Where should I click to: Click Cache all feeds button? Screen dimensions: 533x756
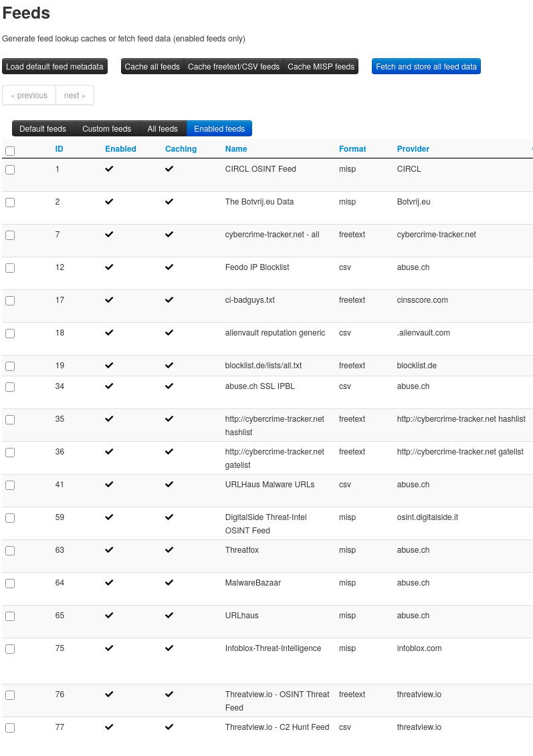pyautogui.click(x=152, y=67)
